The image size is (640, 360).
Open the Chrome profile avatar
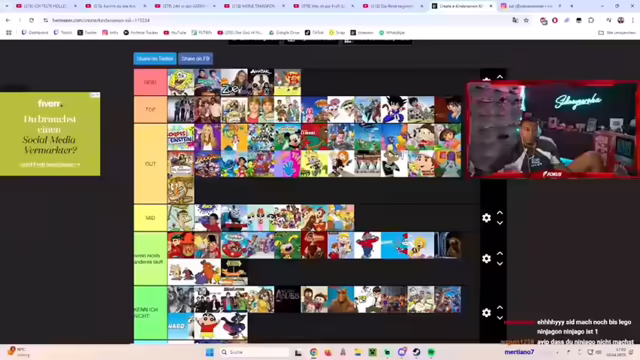[x=621, y=20]
